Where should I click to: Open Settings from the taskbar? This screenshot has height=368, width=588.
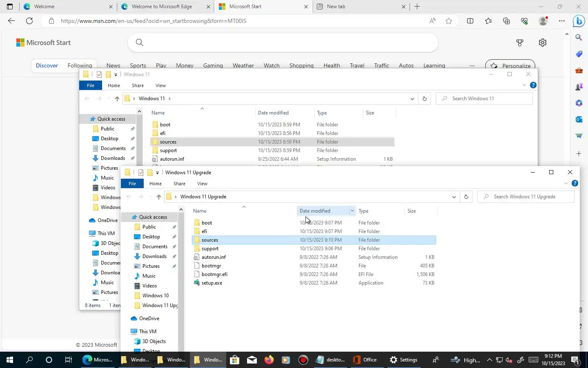(403, 360)
